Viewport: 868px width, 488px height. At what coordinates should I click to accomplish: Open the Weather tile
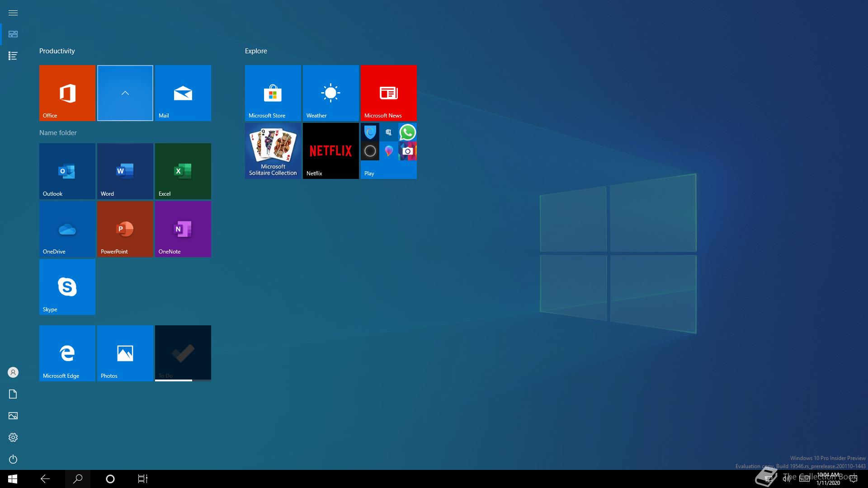331,93
